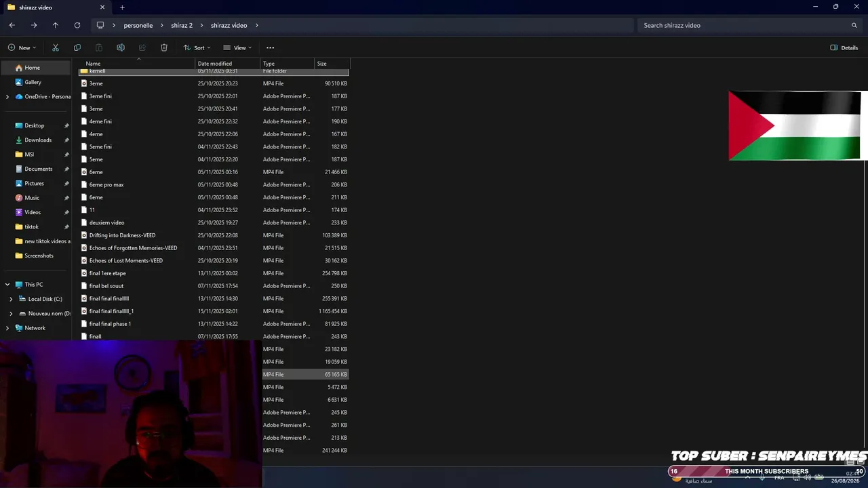The height and width of the screenshot is (488, 868).
Task: Refresh the shirazz video folder
Action: pyautogui.click(x=77, y=25)
